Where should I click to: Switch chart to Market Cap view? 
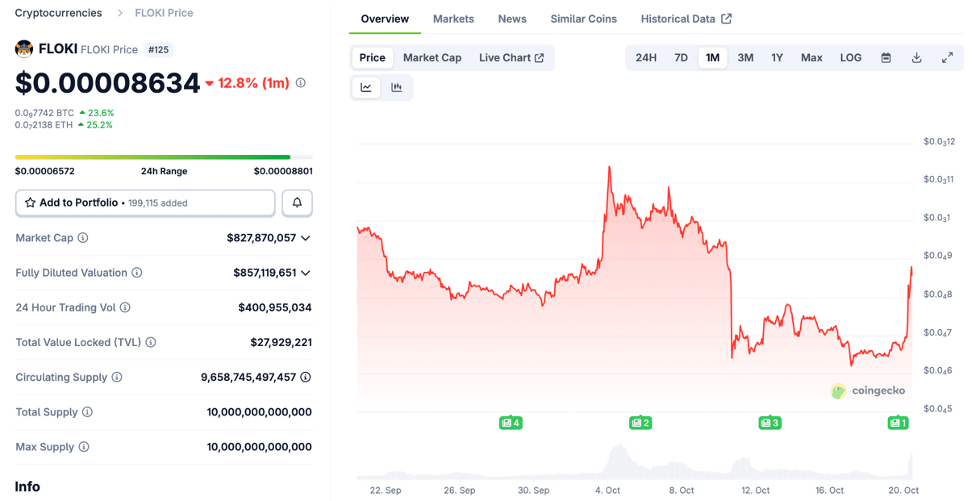pyautogui.click(x=432, y=58)
